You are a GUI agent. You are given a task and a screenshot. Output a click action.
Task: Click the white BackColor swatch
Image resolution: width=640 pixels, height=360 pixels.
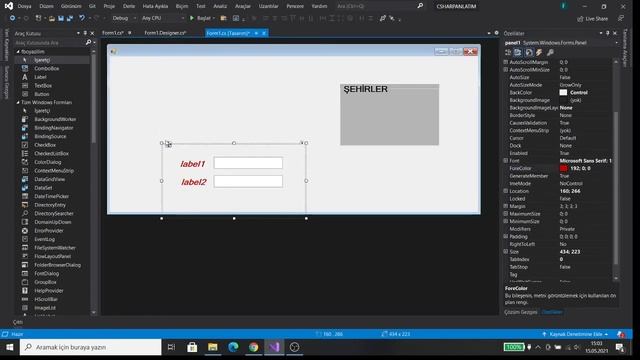point(563,92)
